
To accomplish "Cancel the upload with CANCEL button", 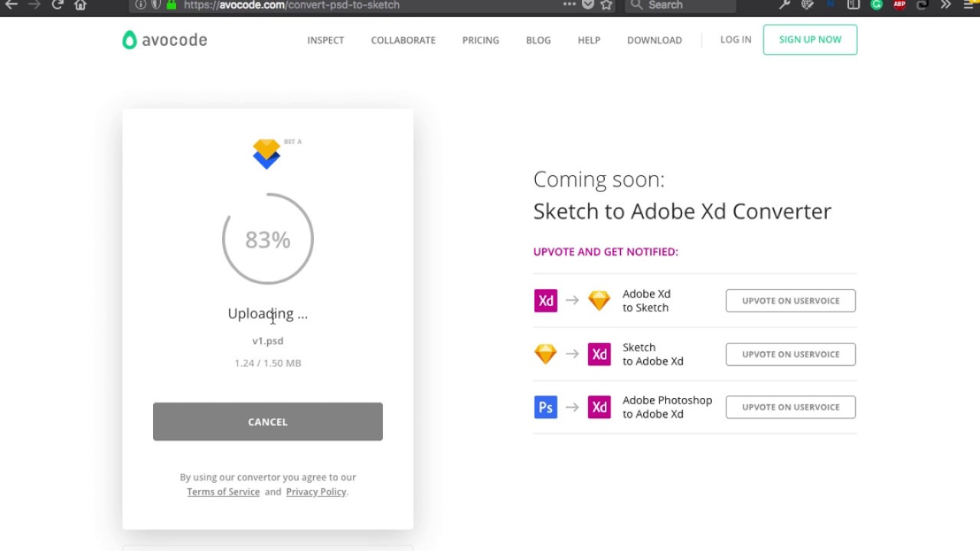I will click(x=268, y=422).
